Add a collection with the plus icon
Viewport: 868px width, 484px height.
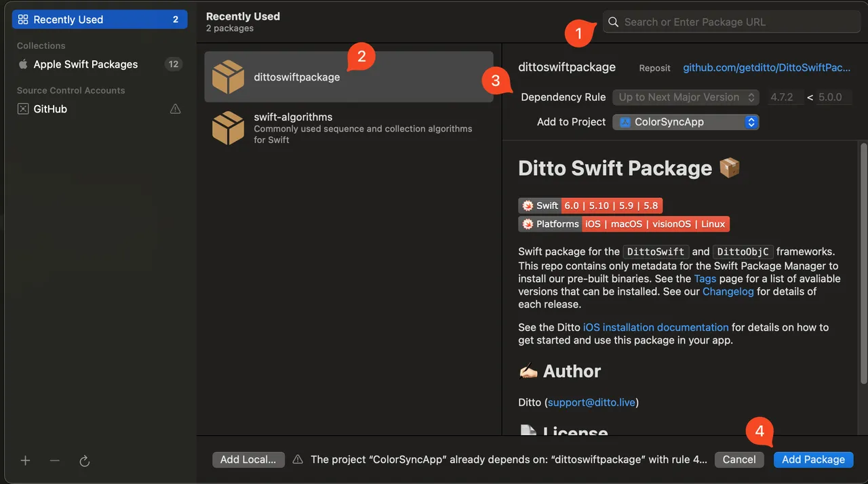(25, 460)
